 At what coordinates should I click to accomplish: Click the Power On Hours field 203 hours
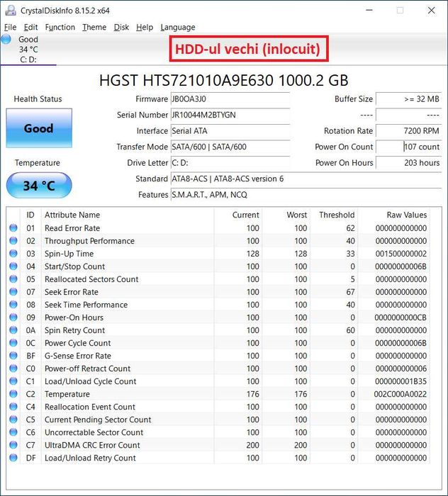(408, 162)
